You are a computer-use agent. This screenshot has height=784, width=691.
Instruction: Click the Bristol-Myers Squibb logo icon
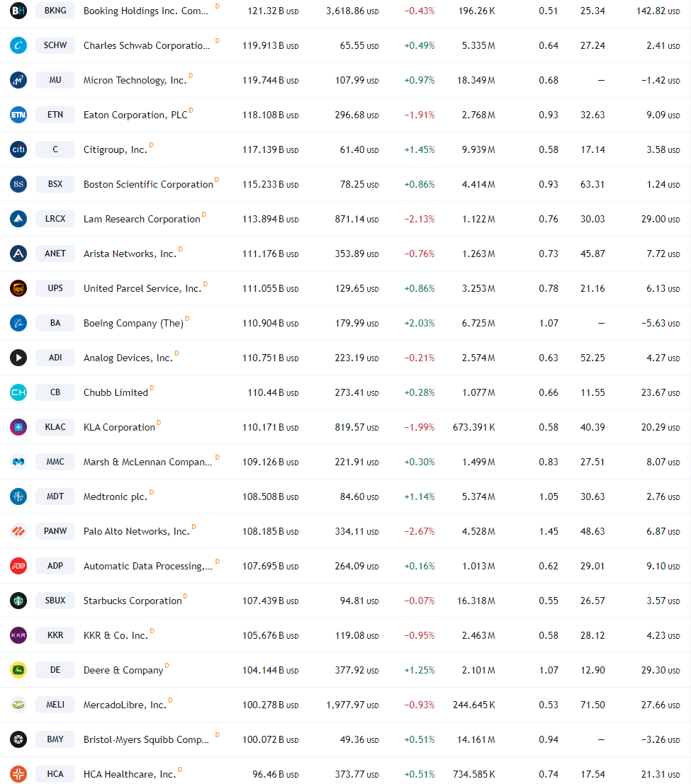tap(18, 739)
